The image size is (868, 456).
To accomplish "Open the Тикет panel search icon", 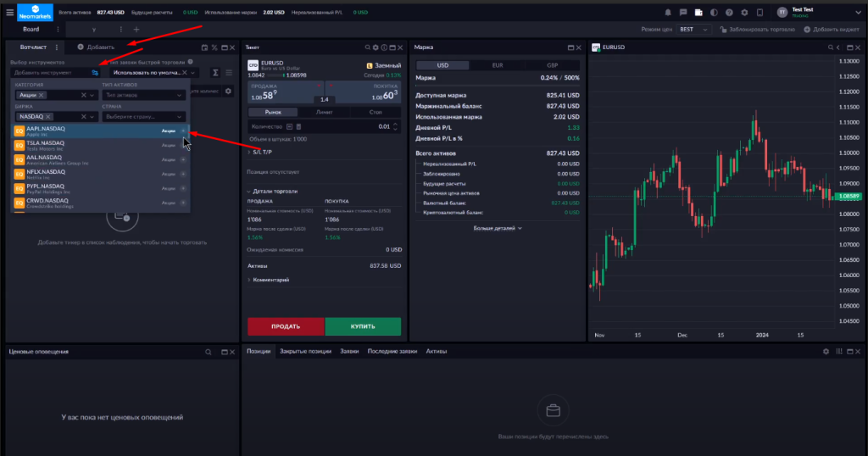I will [x=368, y=47].
